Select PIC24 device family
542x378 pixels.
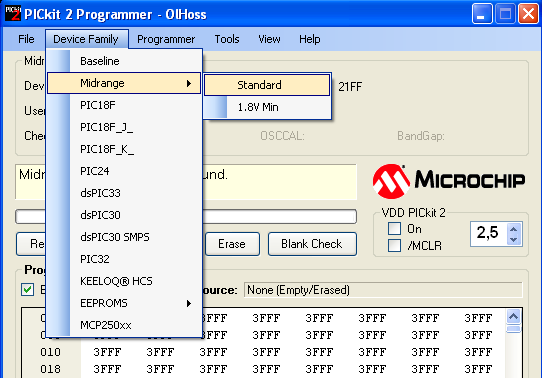pos(124,171)
